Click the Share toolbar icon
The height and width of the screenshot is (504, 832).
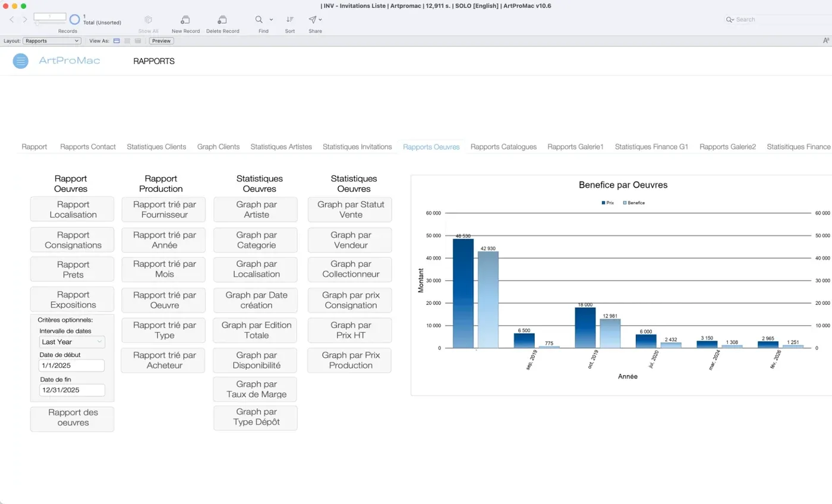[313, 20]
